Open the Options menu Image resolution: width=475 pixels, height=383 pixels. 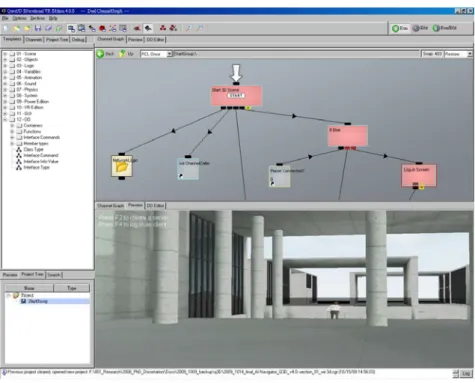tap(19, 18)
